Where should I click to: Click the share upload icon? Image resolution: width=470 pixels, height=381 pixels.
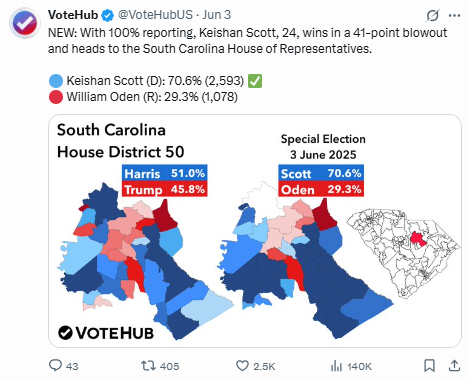454,366
